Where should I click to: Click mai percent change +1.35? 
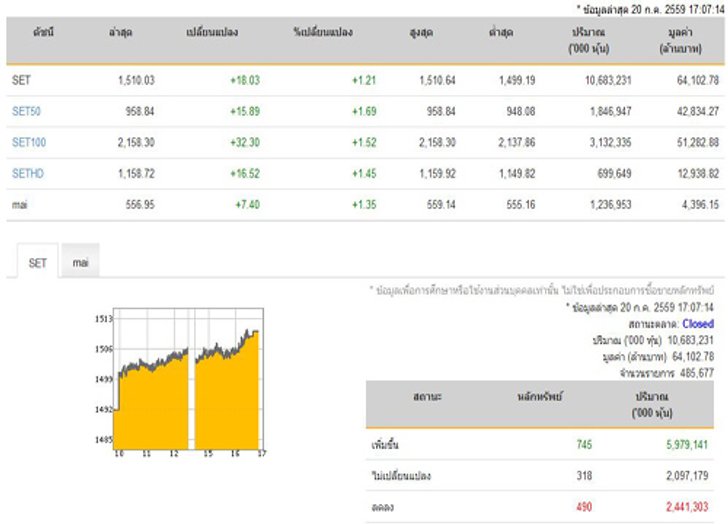pos(364,205)
